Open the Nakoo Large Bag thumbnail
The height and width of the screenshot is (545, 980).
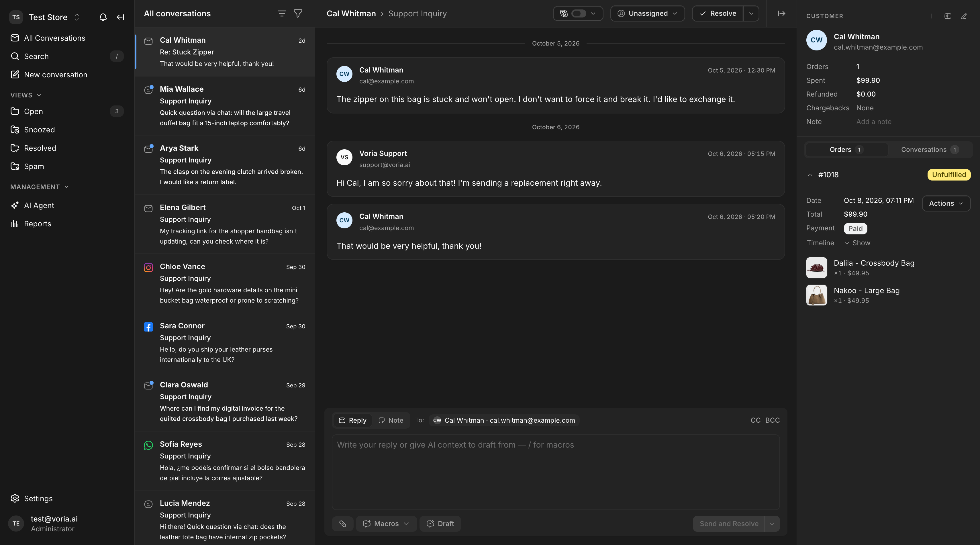click(816, 295)
